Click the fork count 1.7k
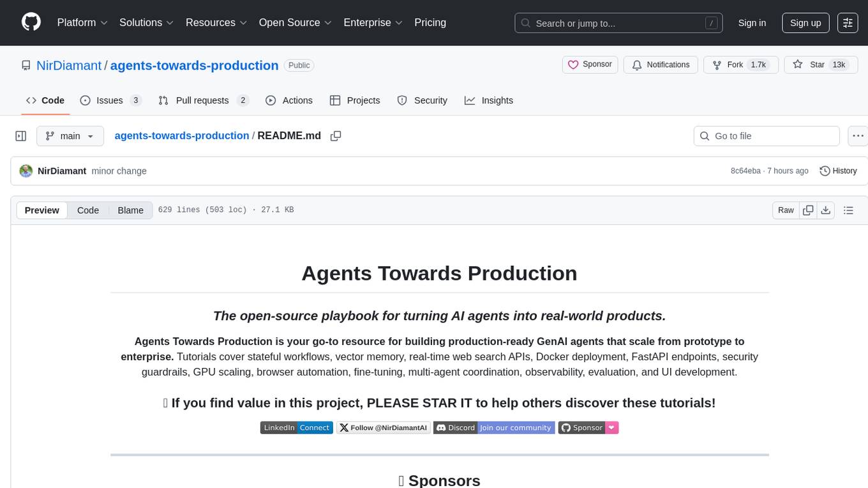 [758, 65]
